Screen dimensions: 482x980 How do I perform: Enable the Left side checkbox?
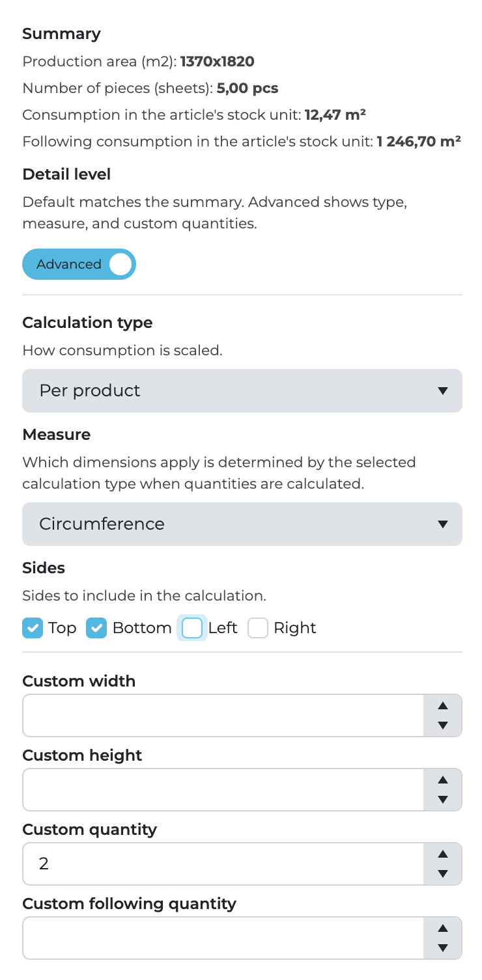(x=192, y=628)
